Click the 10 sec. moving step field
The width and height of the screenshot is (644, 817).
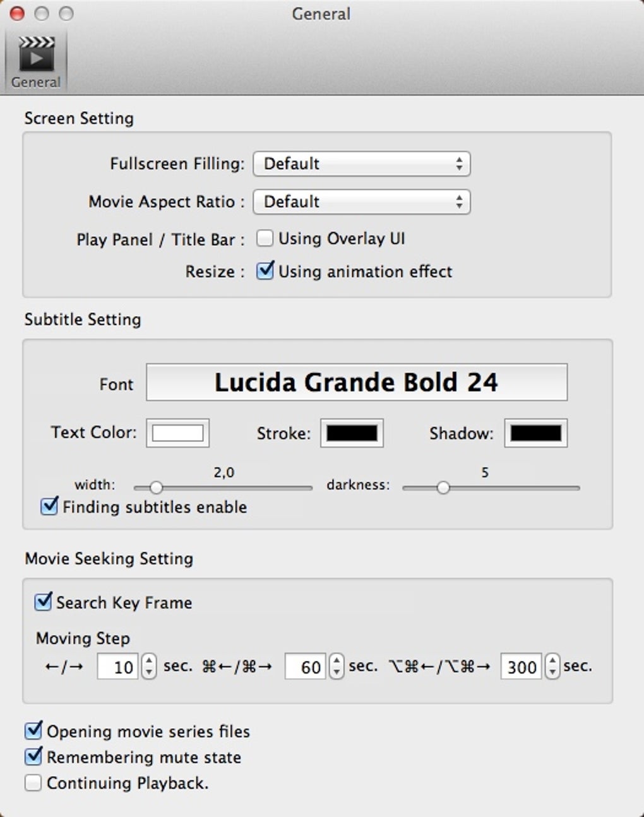coord(117,667)
